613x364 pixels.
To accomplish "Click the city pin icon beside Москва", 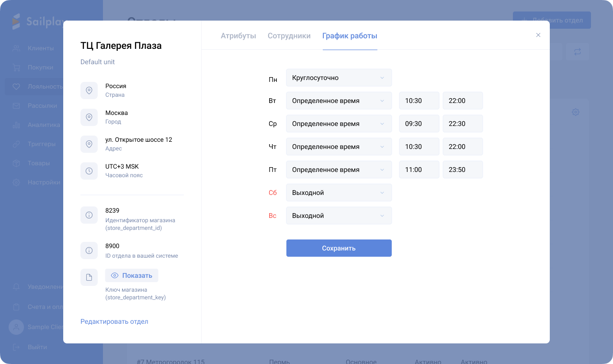I will 89,117.
